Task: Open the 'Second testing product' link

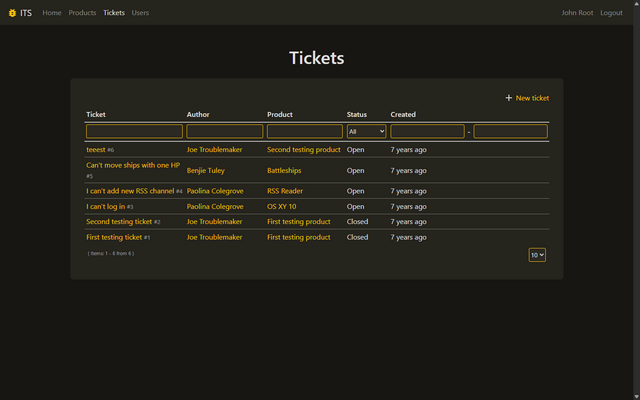Action: pyautogui.click(x=304, y=150)
